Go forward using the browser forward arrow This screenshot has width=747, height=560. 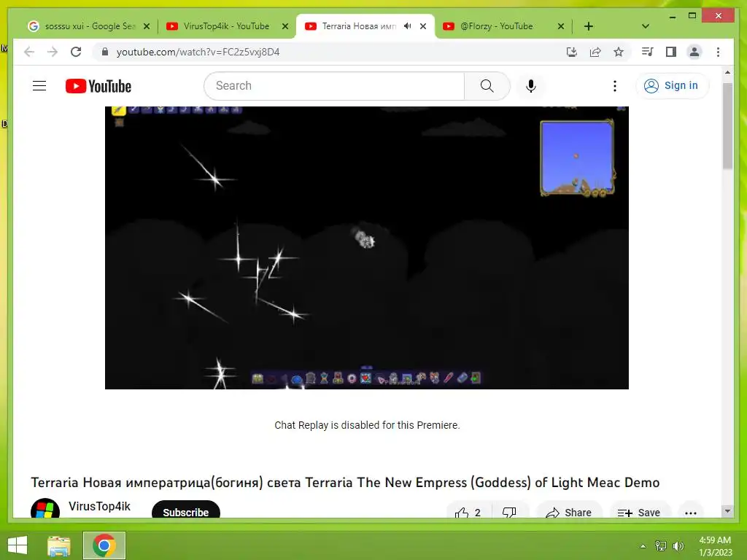[x=53, y=52]
